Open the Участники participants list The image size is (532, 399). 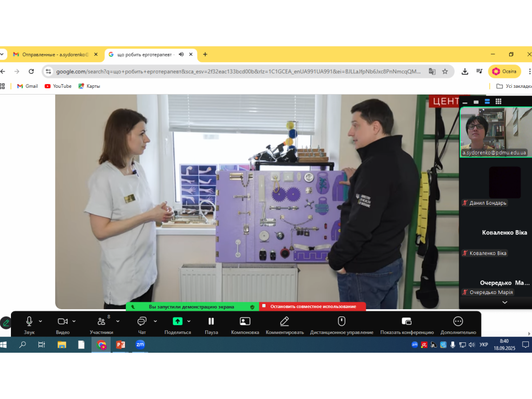pyautogui.click(x=101, y=322)
